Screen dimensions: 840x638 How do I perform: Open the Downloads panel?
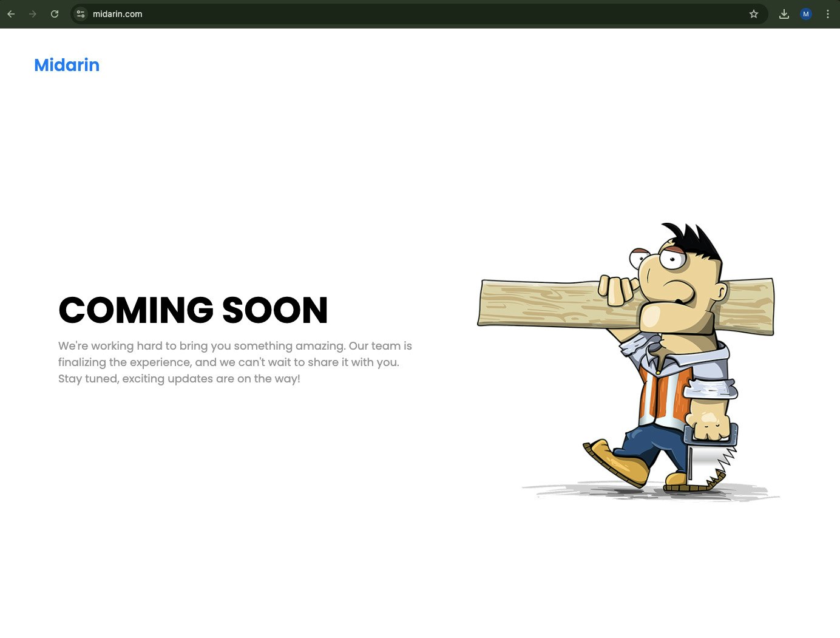784,13
